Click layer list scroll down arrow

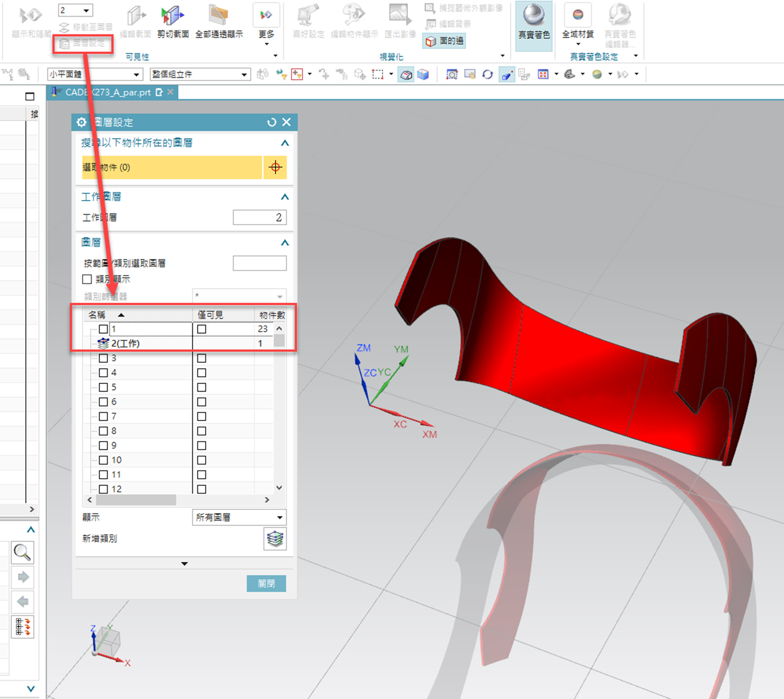pyautogui.click(x=280, y=488)
